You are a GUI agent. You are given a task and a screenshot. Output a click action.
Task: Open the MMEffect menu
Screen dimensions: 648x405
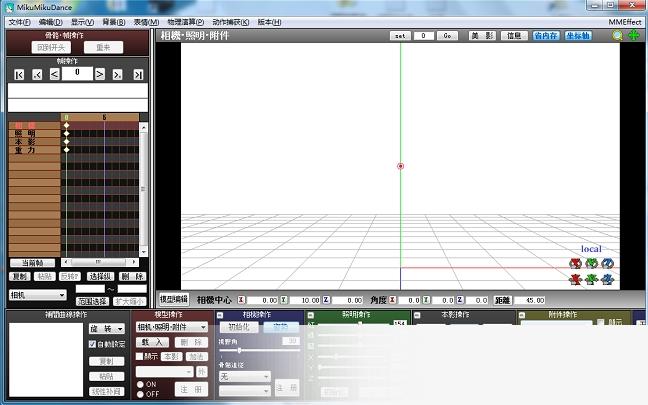coord(625,22)
